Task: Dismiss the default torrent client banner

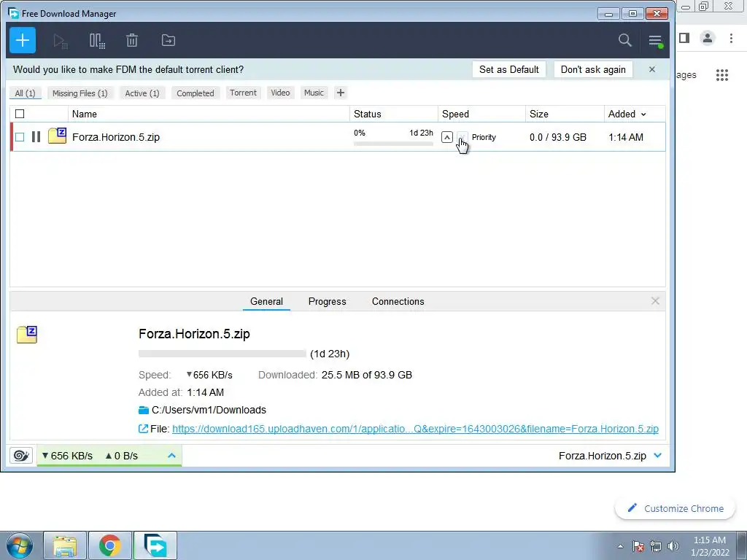Action: pos(652,69)
